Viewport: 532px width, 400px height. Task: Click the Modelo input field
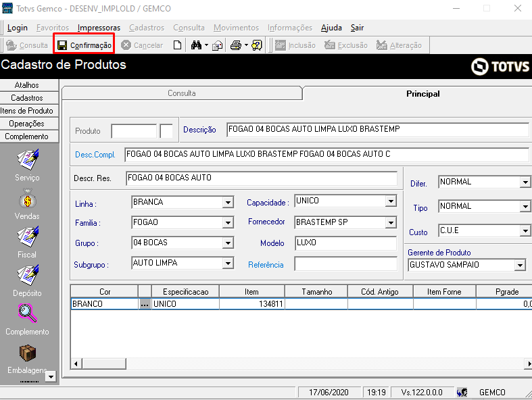pyautogui.click(x=345, y=243)
